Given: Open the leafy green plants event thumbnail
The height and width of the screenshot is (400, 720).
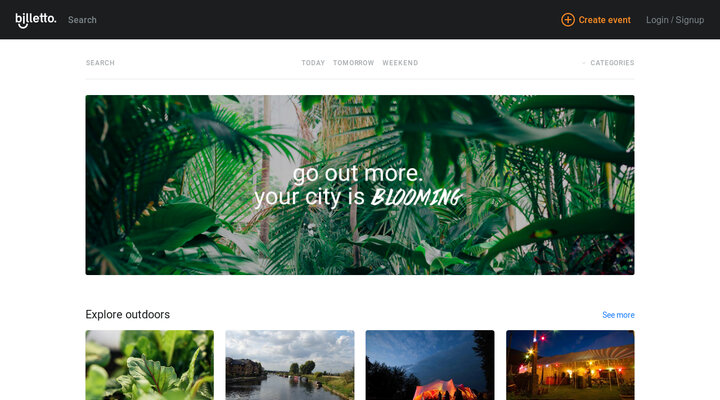Looking at the screenshot, I should (150, 365).
